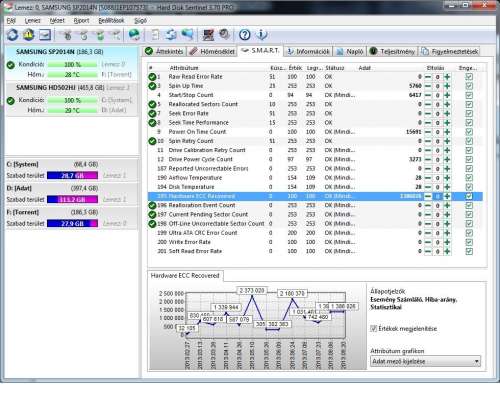Open the Súgó menu
The image size is (500, 394).
coord(140,21)
